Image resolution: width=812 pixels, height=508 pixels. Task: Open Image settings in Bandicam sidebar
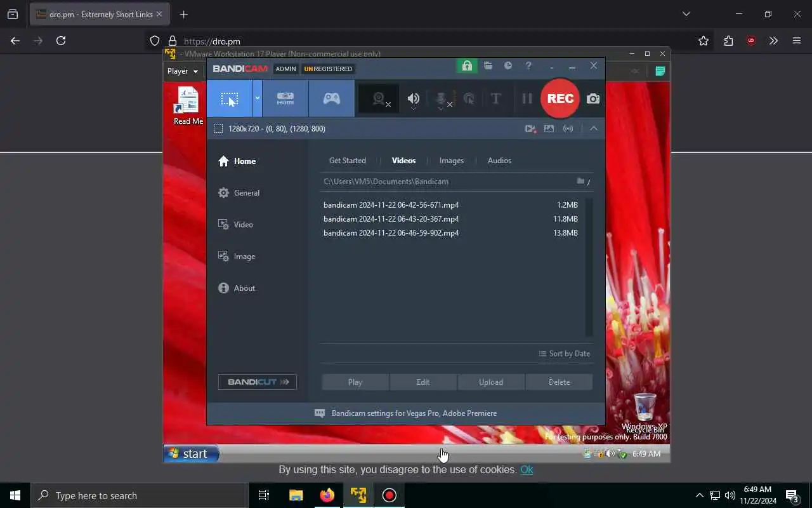pyautogui.click(x=237, y=257)
